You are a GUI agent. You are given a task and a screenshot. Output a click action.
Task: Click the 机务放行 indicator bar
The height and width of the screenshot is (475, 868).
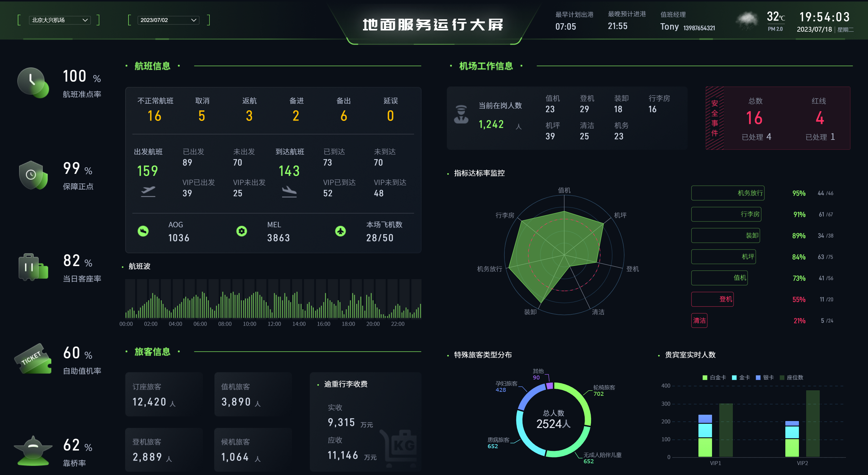pyautogui.click(x=727, y=193)
